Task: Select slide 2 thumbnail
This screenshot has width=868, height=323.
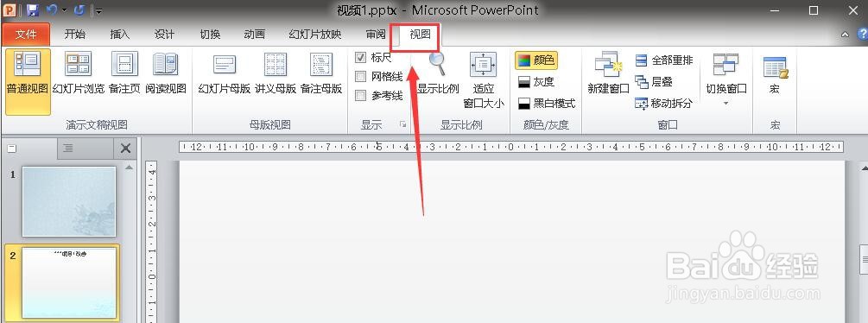Action: [x=69, y=283]
